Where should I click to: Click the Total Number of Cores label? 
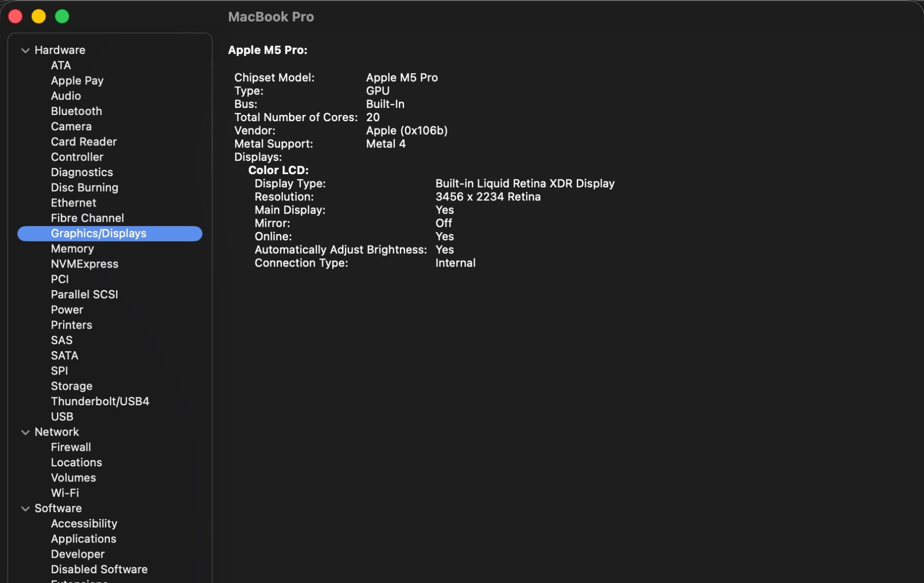click(296, 118)
